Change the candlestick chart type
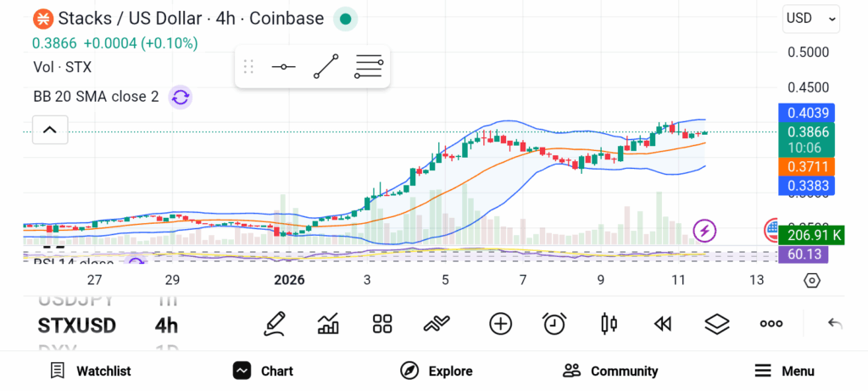The height and width of the screenshot is (391, 868). tap(609, 323)
